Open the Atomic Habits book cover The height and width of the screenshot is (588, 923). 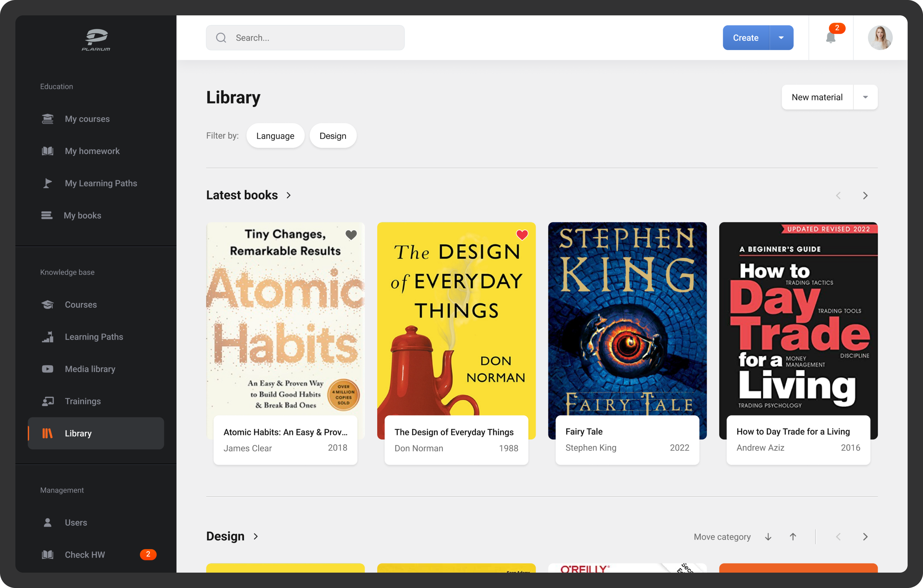(285, 319)
